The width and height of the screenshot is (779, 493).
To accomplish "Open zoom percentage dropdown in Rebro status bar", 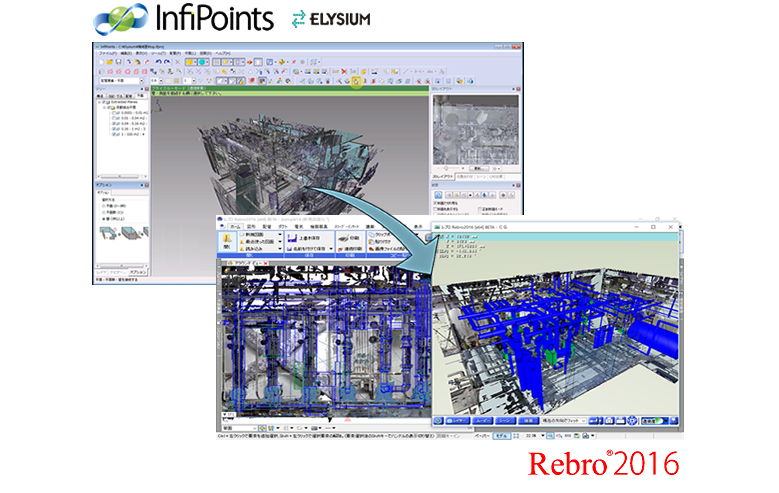I will coord(543,435).
